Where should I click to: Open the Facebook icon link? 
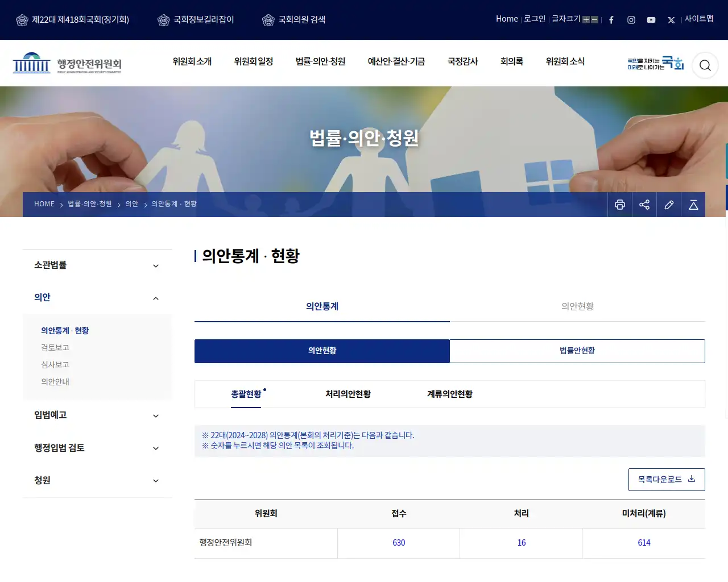[x=611, y=20]
